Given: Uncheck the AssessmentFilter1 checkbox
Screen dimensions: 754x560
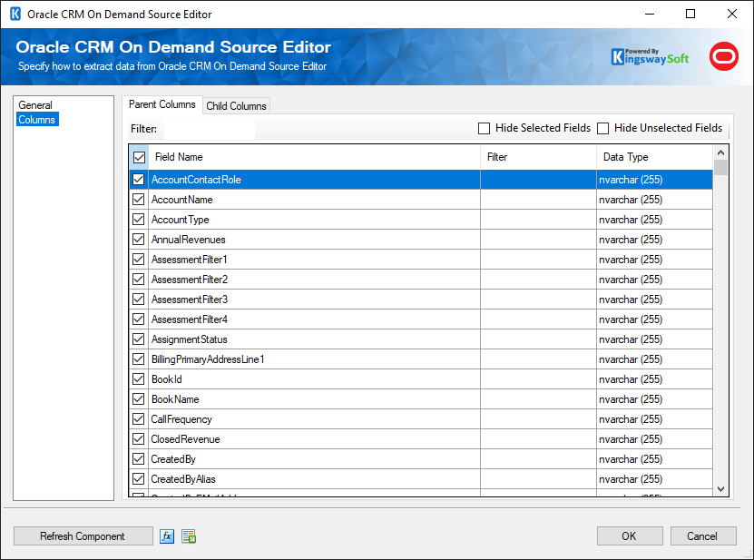Looking at the screenshot, I should click(139, 260).
